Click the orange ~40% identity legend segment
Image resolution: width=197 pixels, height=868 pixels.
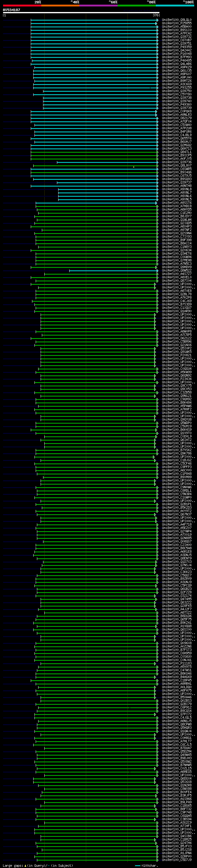coord(60,6)
